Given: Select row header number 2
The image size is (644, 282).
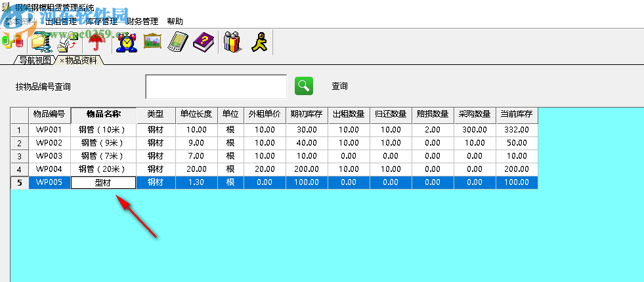Looking at the screenshot, I should (x=19, y=143).
